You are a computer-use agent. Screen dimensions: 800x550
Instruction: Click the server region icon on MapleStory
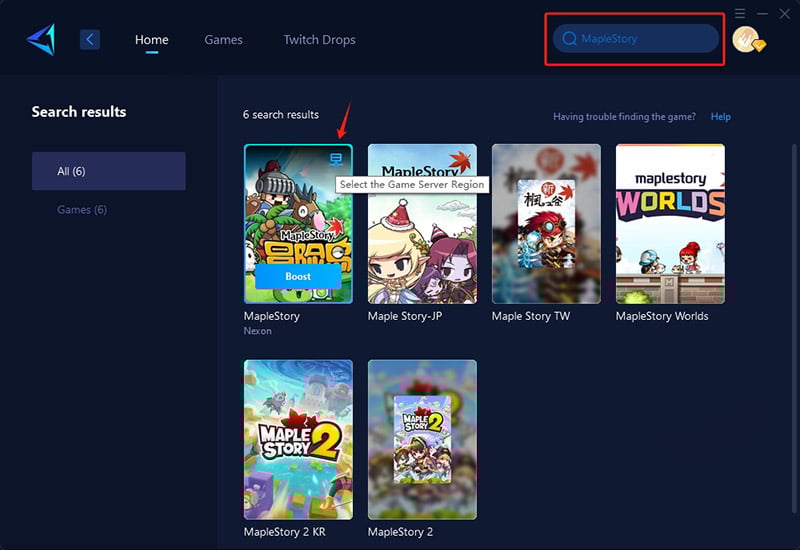pos(336,160)
